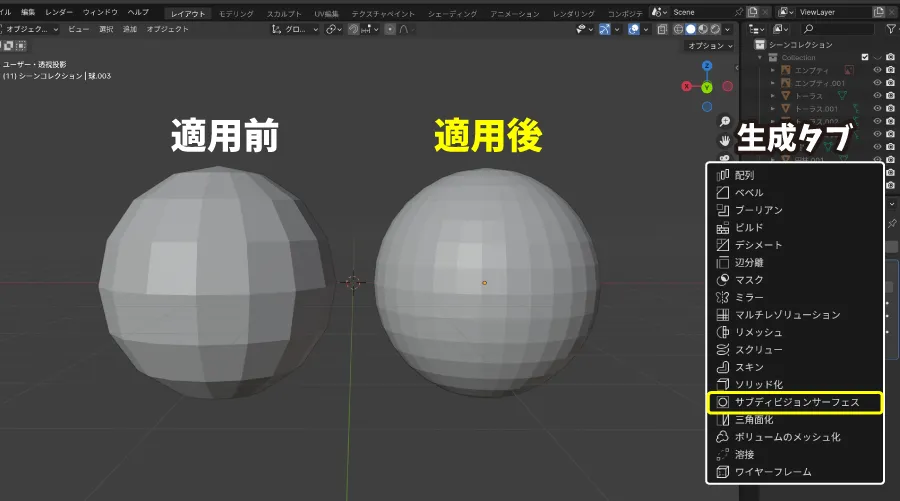This screenshot has height=501, width=900.
Task: Select the Subdivision Surface modifier (サブディビジョンサーフェス)
Action: click(x=796, y=402)
